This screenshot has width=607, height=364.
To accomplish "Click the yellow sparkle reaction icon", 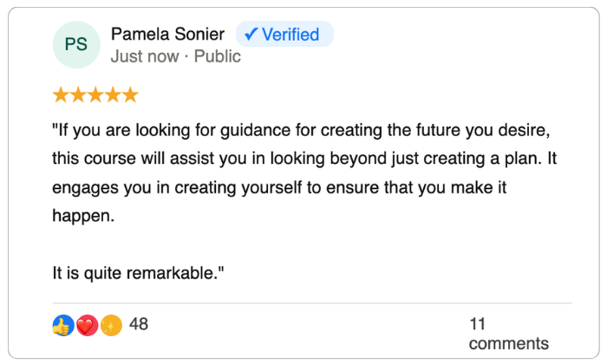I will [x=109, y=326].
